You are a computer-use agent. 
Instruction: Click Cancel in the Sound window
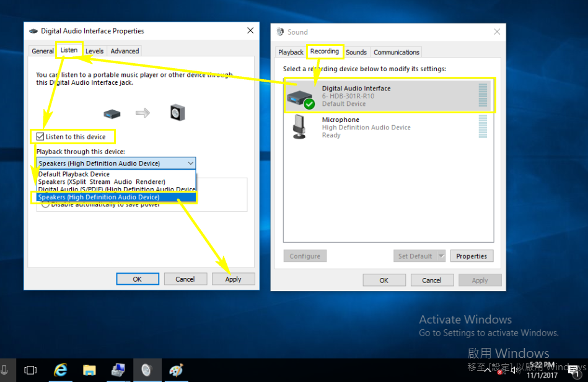(x=432, y=280)
